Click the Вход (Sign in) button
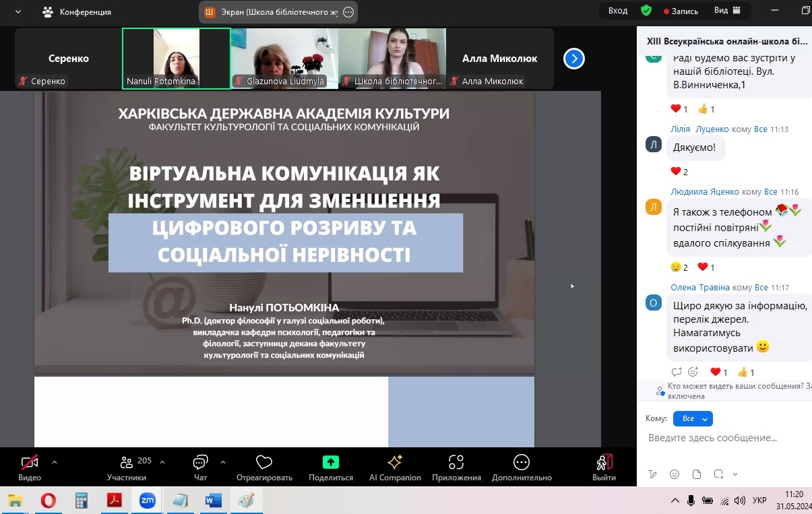This screenshot has width=812, height=514. click(x=617, y=11)
